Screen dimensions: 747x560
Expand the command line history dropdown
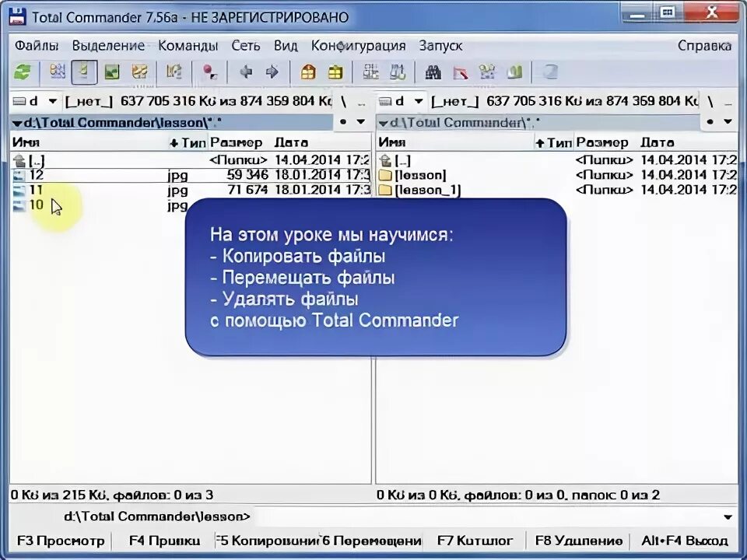728,517
